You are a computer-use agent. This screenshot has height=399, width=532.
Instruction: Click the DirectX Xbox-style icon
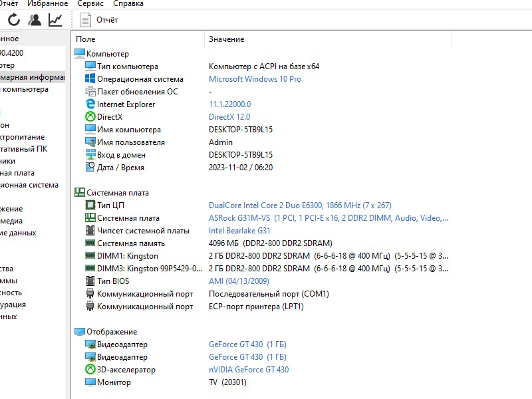[91, 117]
